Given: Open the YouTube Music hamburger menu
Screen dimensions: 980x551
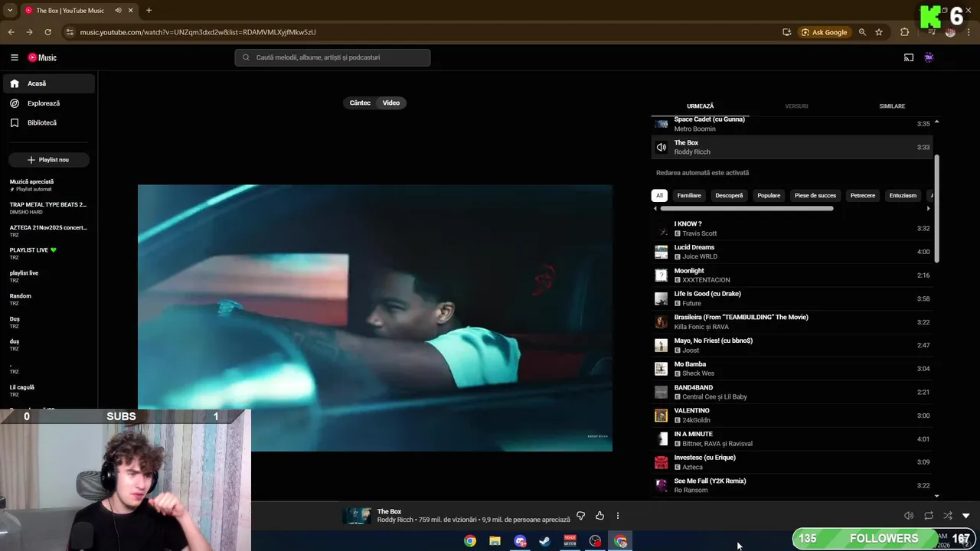Looking at the screenshot, I should [15, 57].
